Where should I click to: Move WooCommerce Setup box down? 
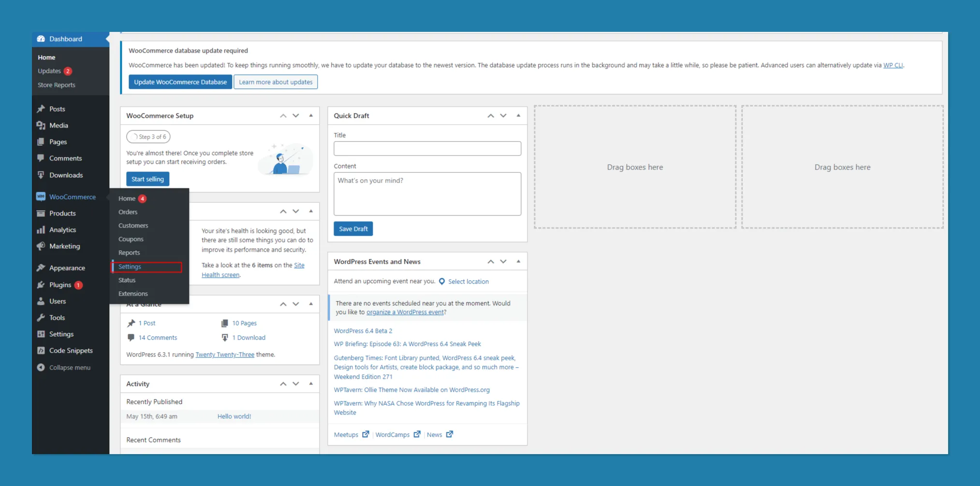click(296, 115)
